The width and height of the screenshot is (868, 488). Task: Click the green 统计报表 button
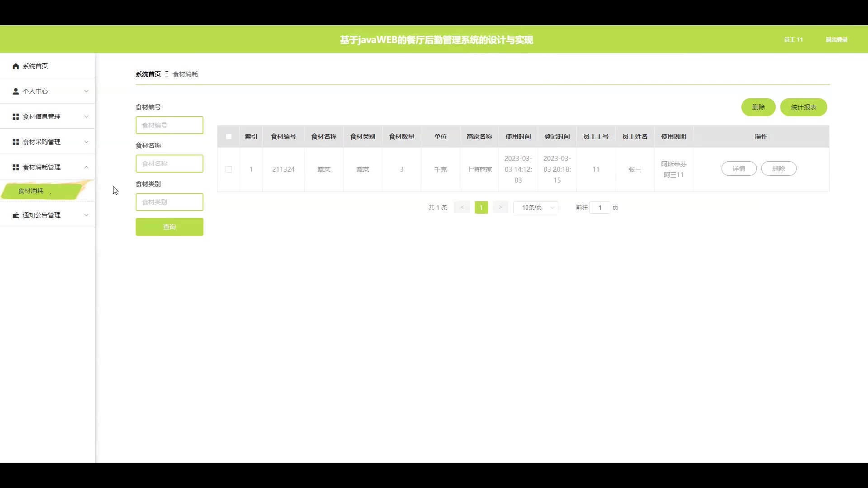803,107
